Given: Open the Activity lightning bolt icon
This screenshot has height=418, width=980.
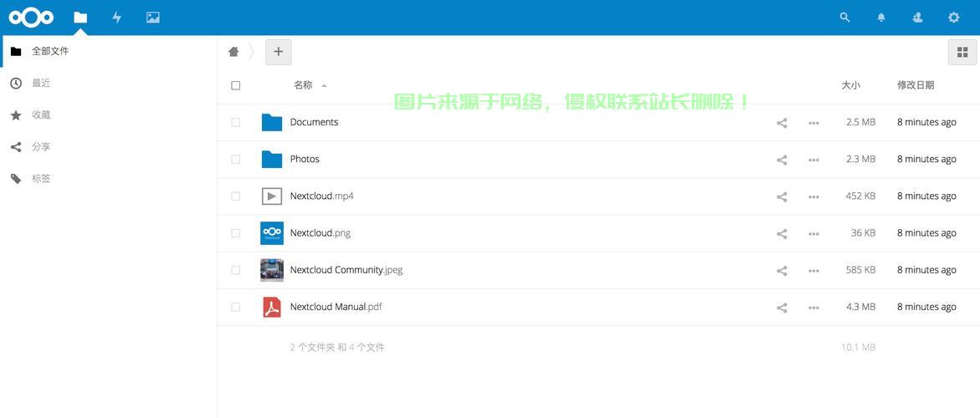Looking at the screenshot, I should click(116, 18).
